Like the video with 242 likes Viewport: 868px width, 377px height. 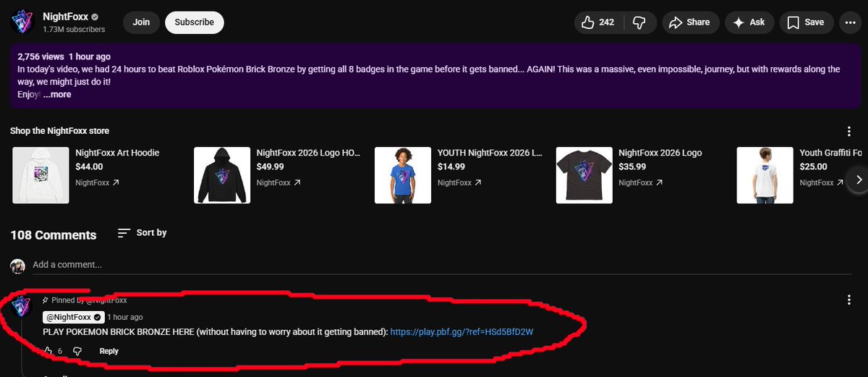click(599, 22)
